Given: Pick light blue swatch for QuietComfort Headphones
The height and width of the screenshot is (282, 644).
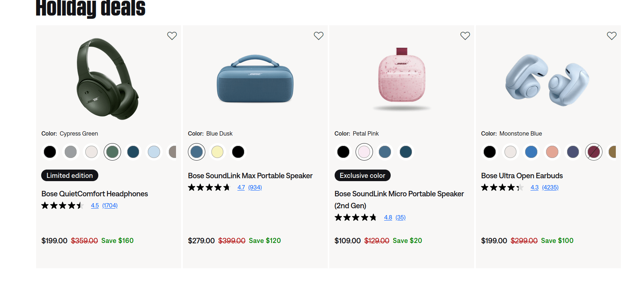Looking at the screenshot, I should click(154, 152).
